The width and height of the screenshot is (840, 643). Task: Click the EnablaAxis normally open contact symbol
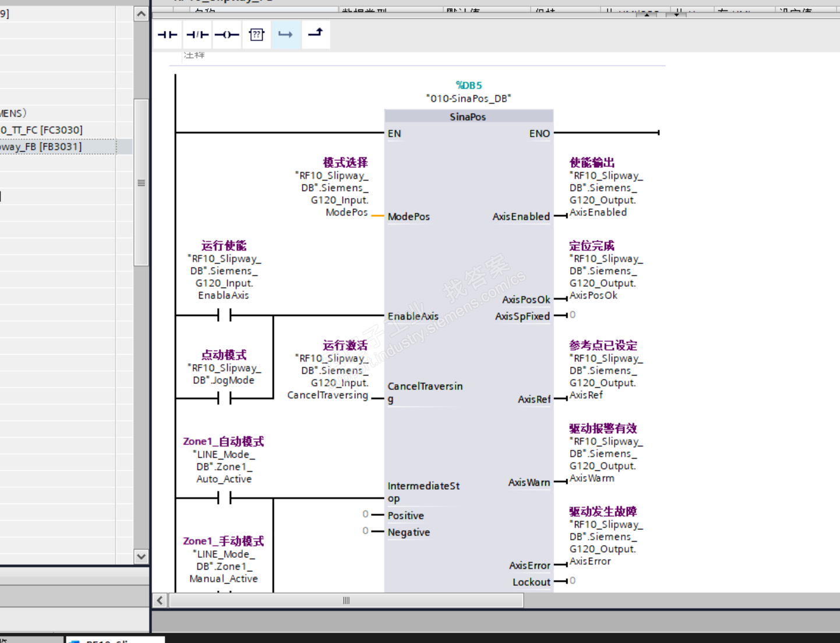point(224,315)
